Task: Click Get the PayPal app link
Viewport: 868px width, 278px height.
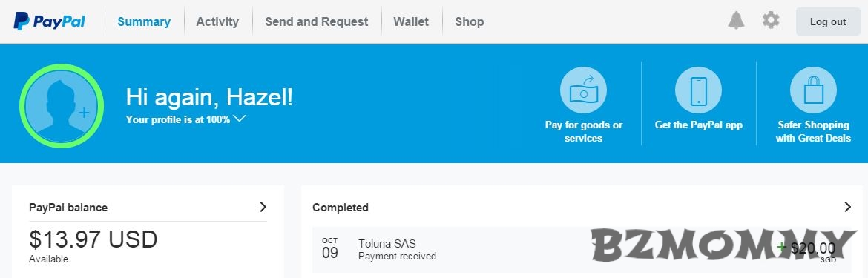Action: click(x=699, y=125)
